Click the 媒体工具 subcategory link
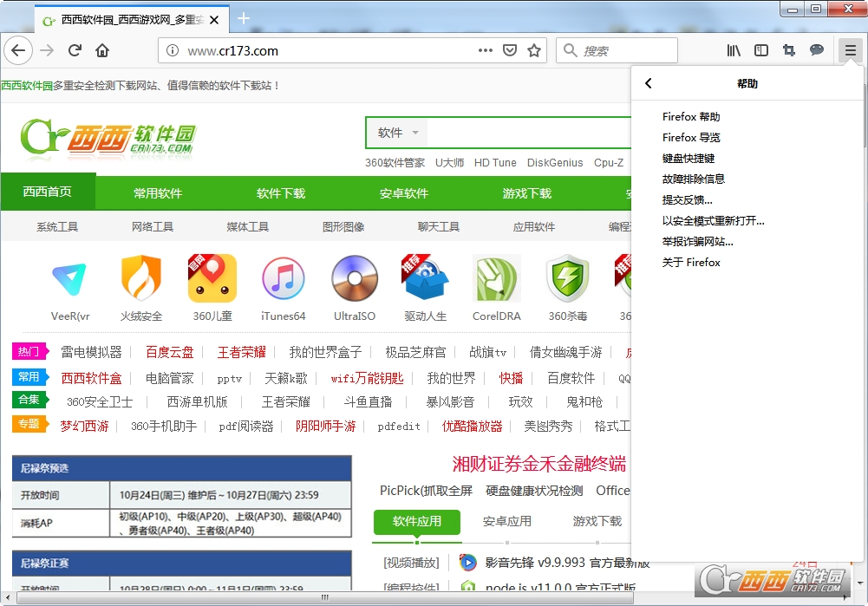This screenshot has width=868, height=606. pos(248,227)
